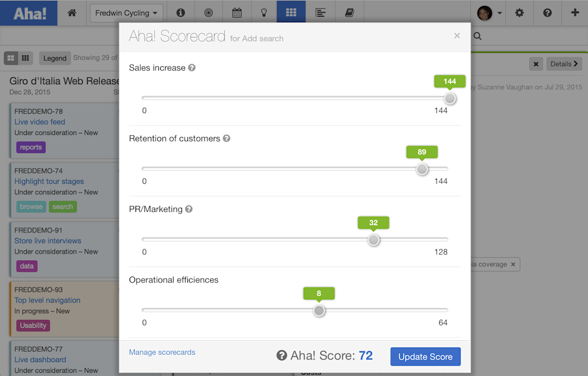Screen dimensions: 588x376
Task: Open the Live video feed feature
Action: [x=40, y=121]
